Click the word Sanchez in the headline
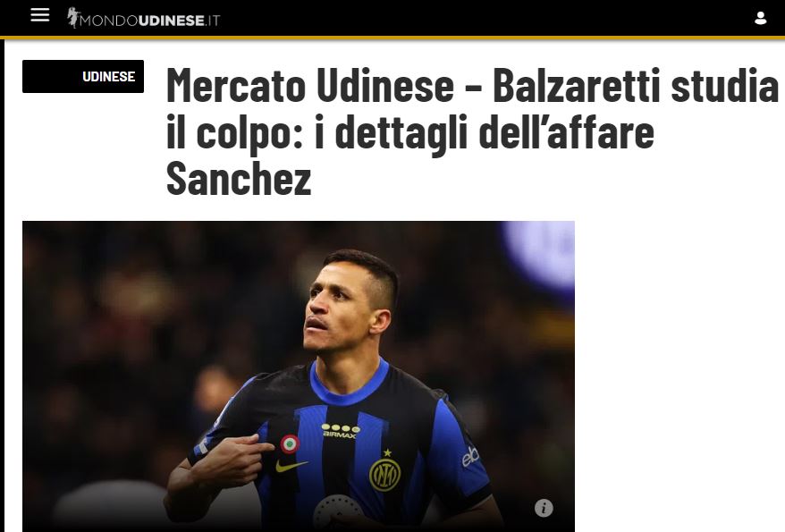785x532 pixels. pos(239,179)
